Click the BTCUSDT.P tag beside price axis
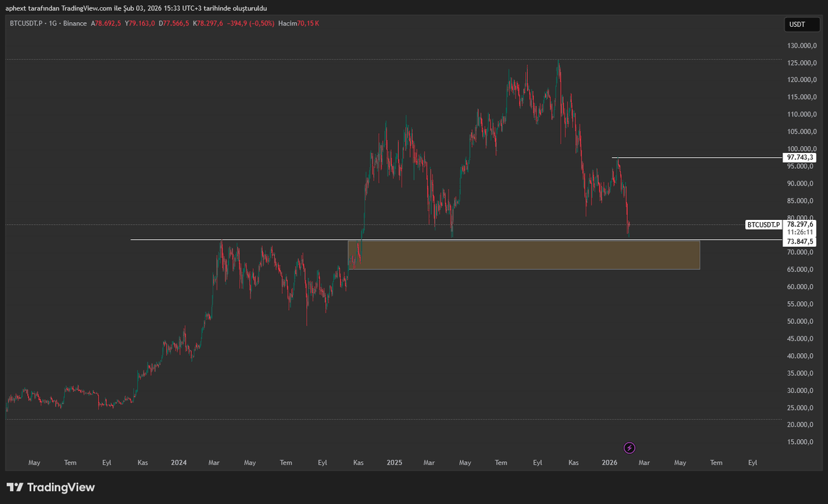This screenshot has height=504, width=828. click(764, 225)
